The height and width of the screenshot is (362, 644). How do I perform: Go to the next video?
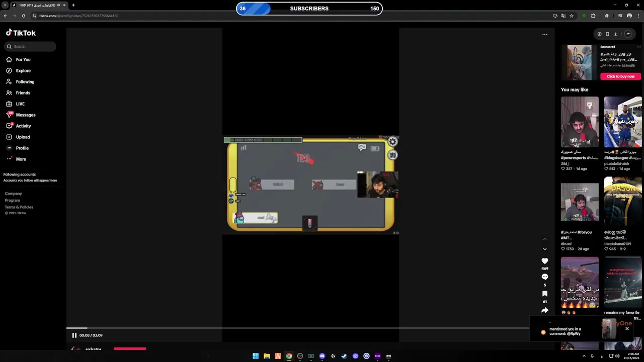544,249
